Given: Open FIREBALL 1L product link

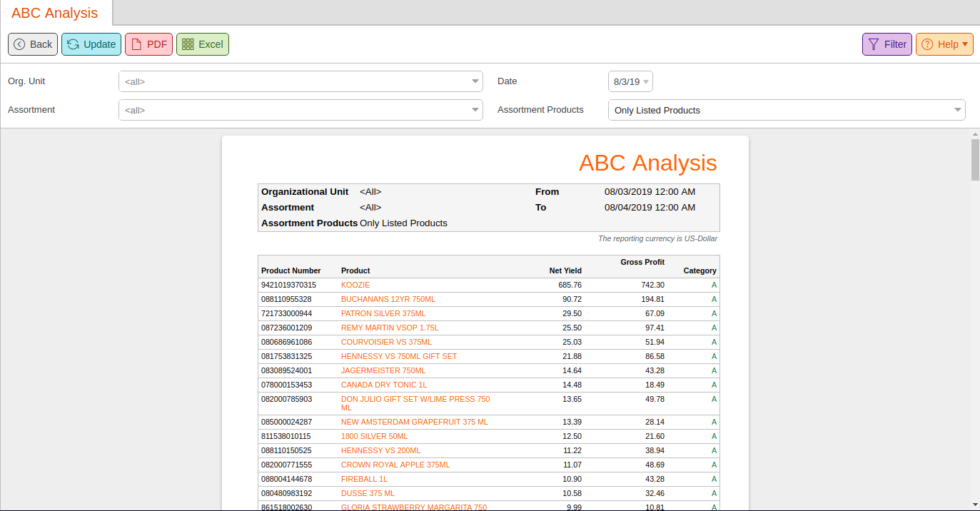Looking at the screenshot, I should coord(364,479).
